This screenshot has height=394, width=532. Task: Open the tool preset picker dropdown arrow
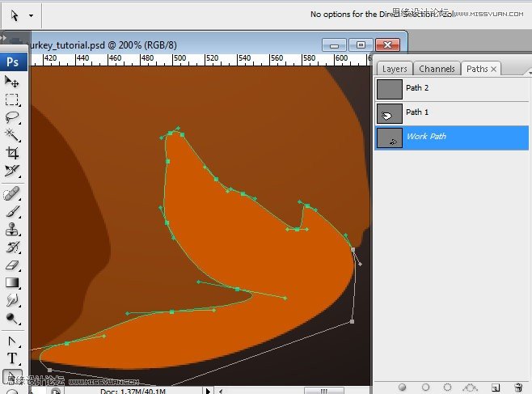pos(31,15)
